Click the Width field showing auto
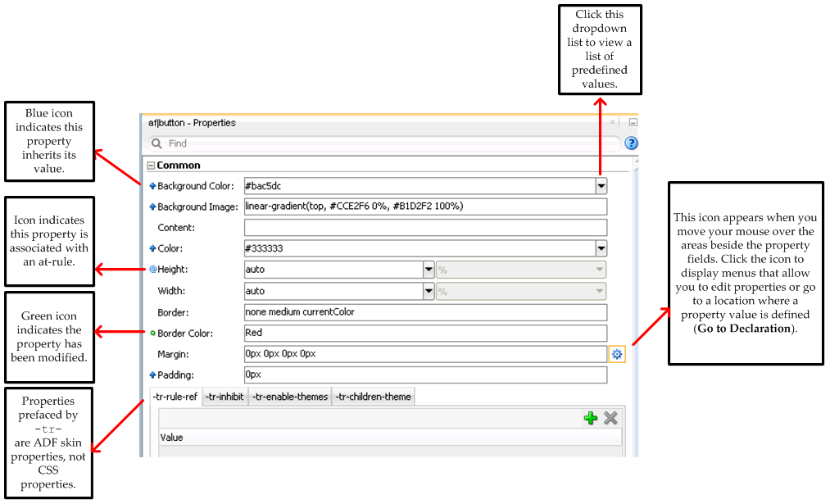The image size is (830, 504). (x=333, y=291)
